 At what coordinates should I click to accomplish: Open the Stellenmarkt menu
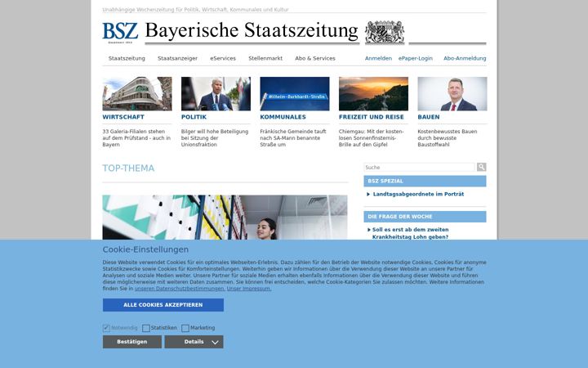coord(265,58)
